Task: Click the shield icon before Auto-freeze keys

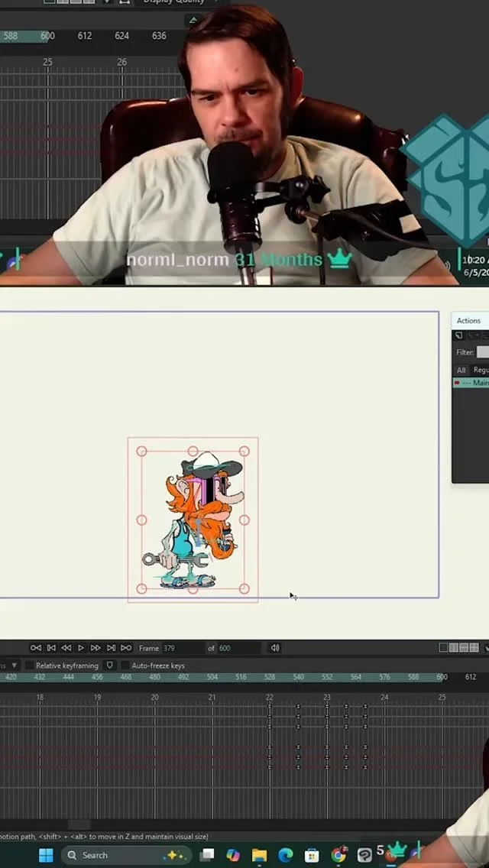Action: pos(110,666)
